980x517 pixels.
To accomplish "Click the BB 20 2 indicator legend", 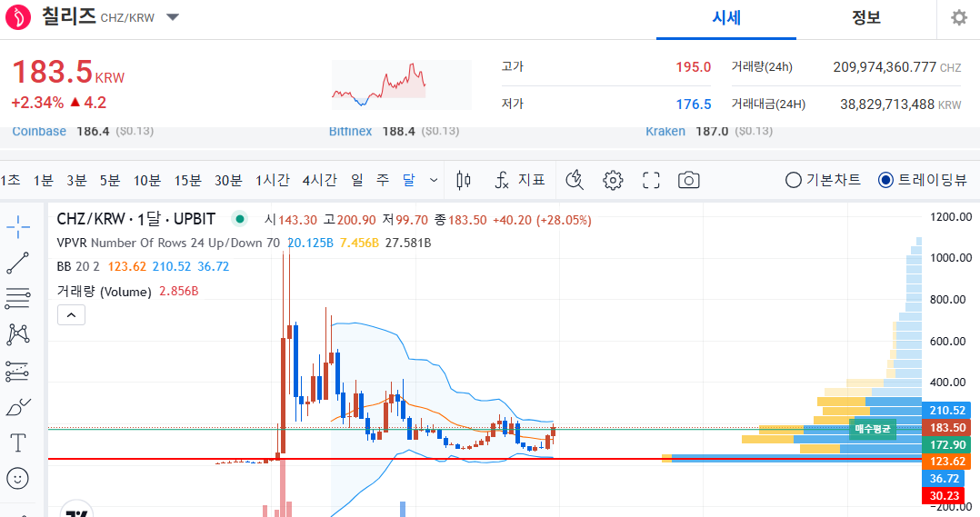I will [x=78, y=266].
